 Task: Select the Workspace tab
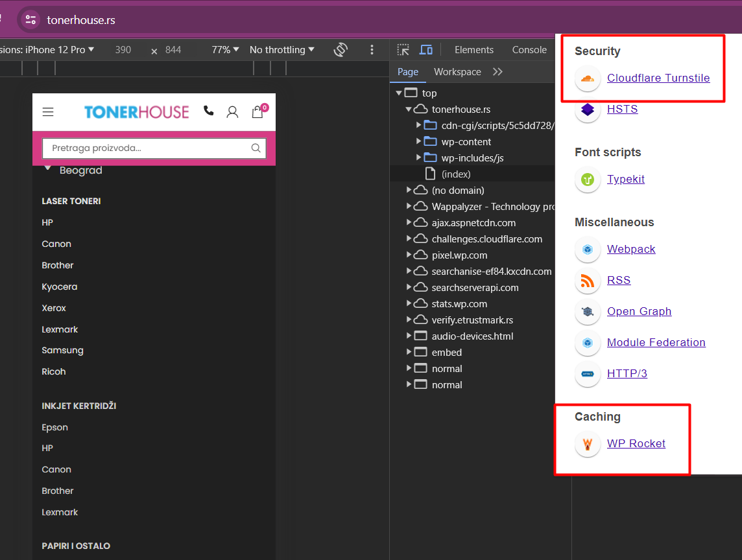[457, 72]
